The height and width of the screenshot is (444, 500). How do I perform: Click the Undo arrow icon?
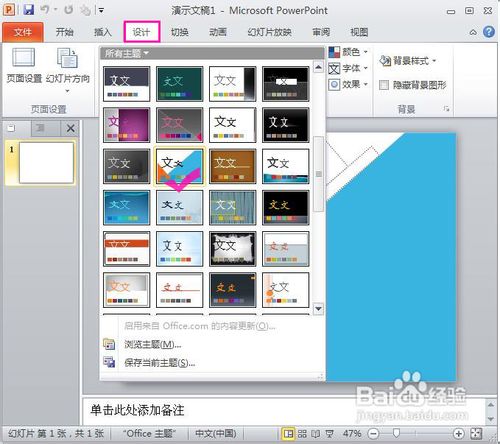45,10
